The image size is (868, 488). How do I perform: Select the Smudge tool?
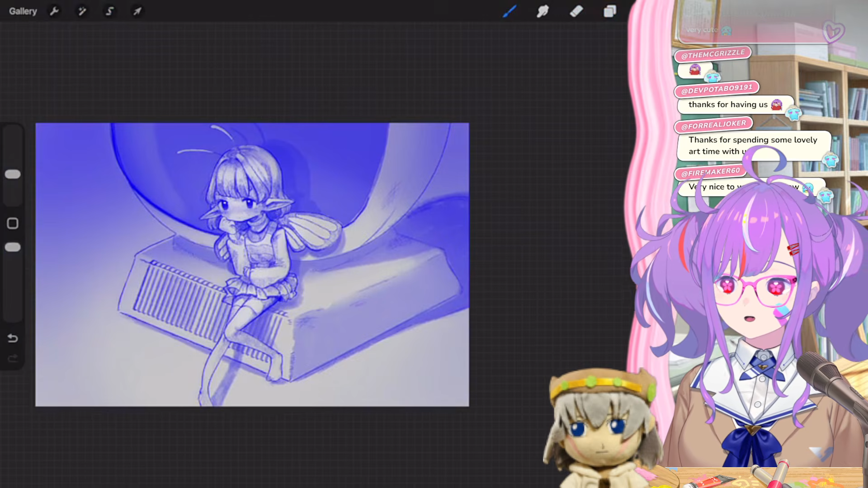(x=542, y=11)
